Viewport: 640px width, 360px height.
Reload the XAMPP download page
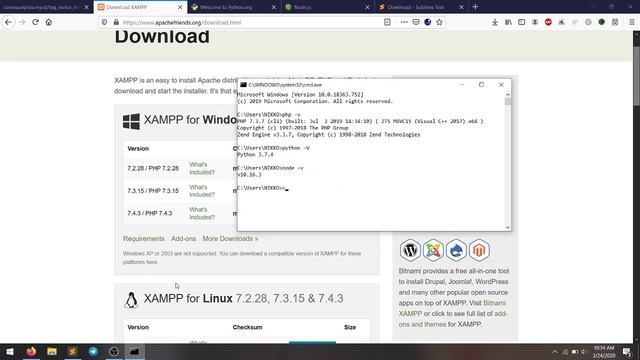(x=35, y=22)
